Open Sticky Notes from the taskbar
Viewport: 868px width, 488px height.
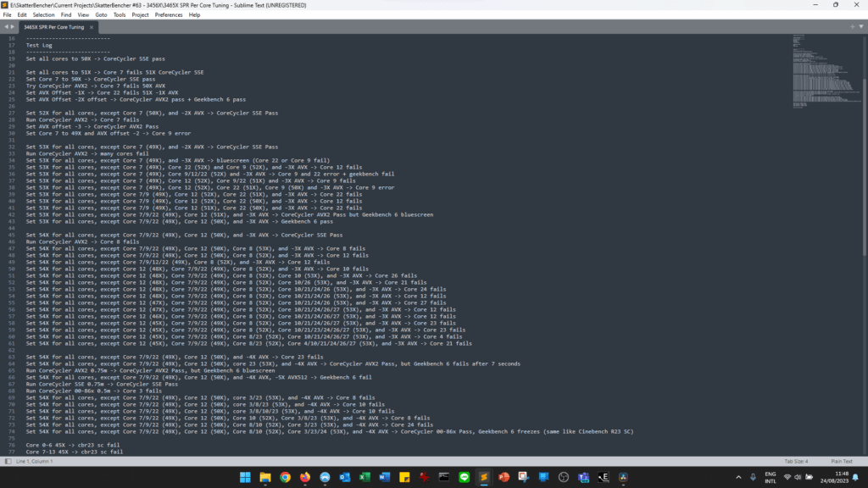pos(404,477)
